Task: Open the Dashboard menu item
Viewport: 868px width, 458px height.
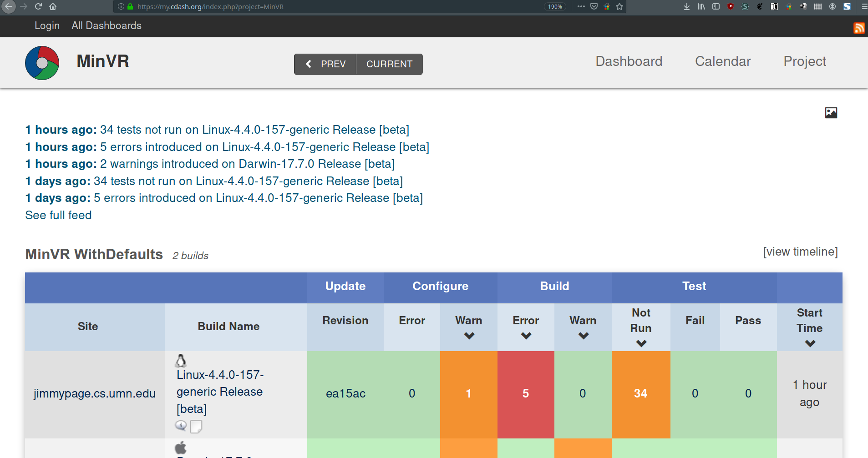Action: [629, 61]
